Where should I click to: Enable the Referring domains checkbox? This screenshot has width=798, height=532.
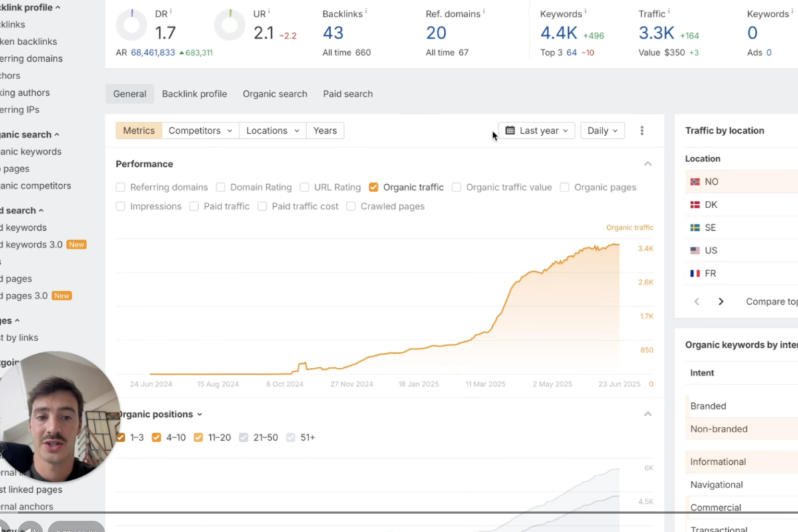point(120,188)
